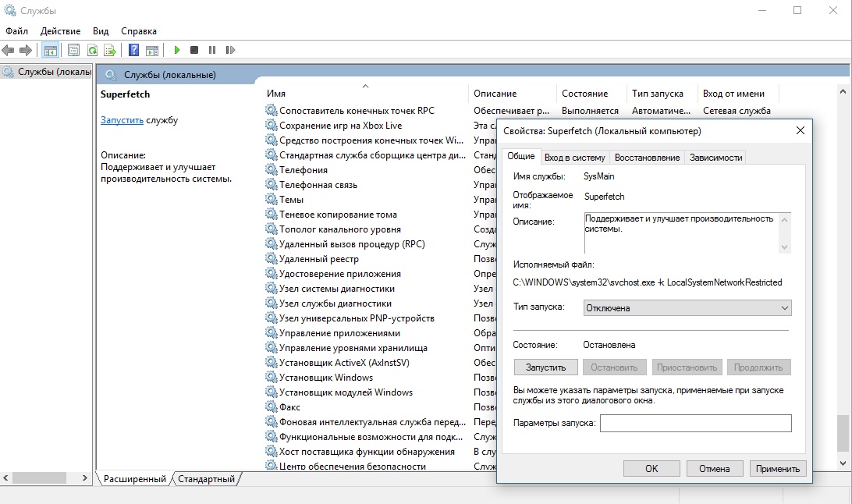Click the Back arrow in toolbar
Image resolution: width=852 pixels, height=504 pixels.
click(8, 50)
